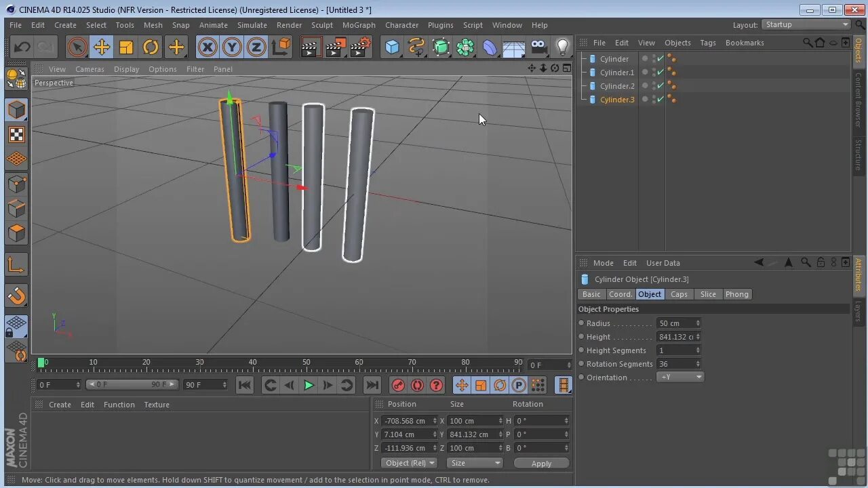The width and height of the screenshot is (868, 488).
Task: Toggle Y axis lock
Action: [x=232, y=47]
